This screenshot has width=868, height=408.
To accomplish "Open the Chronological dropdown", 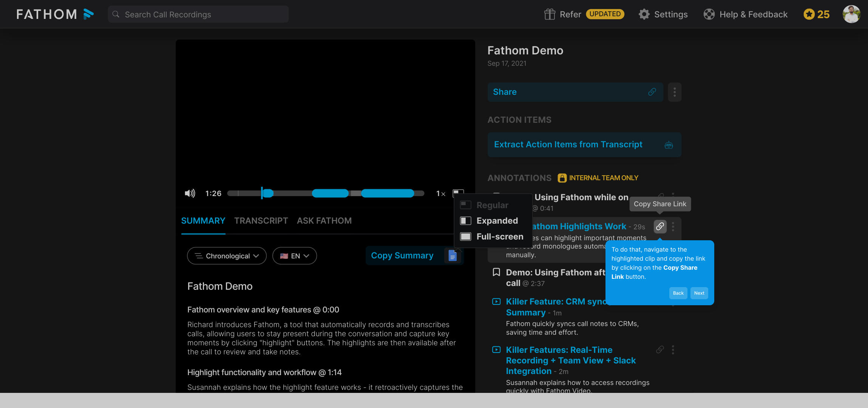I will [227, 256].
